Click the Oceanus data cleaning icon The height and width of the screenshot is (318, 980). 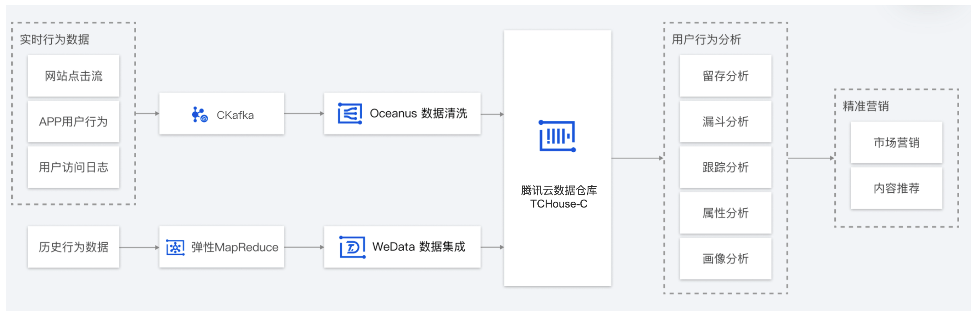coord(350,113)
